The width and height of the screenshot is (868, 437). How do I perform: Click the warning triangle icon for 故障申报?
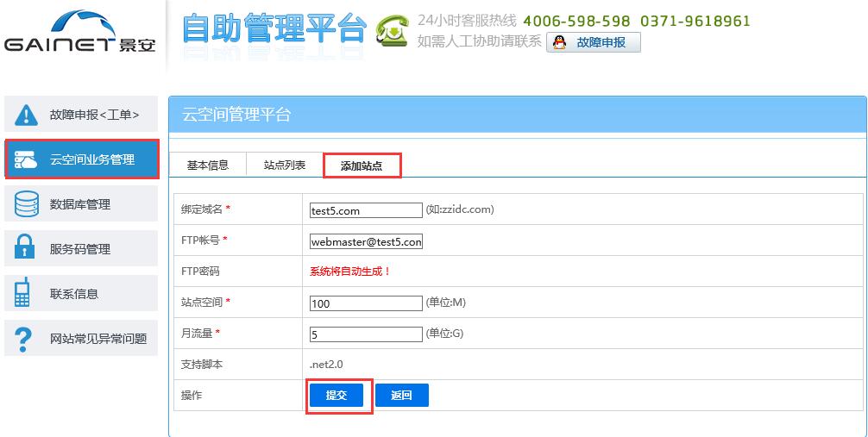27,115
